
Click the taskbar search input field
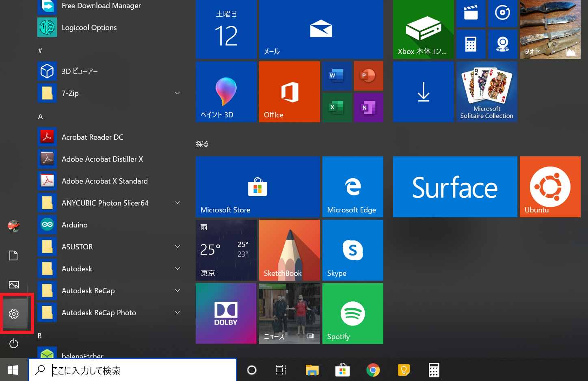click(x=132, y=370)
